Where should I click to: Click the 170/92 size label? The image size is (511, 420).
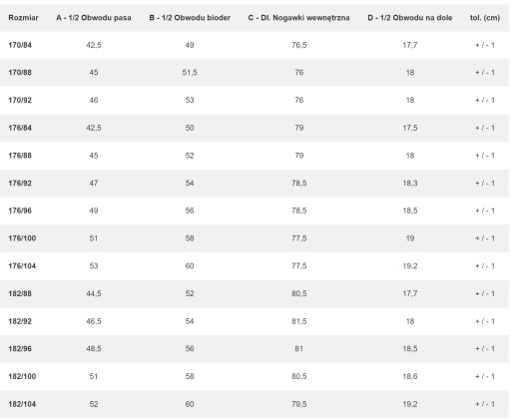[20, 100]
